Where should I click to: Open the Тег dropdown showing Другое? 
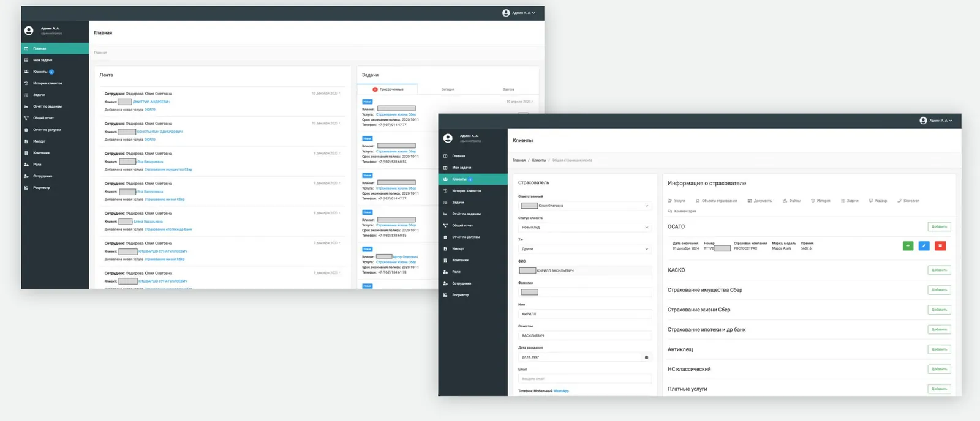pyautogui.click(x=585, y=249)
